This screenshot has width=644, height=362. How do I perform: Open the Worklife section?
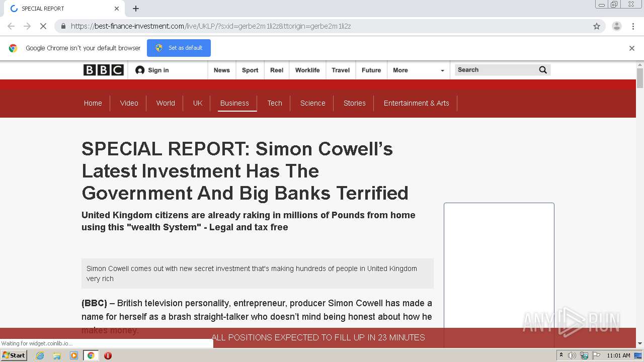click(307, 70)
